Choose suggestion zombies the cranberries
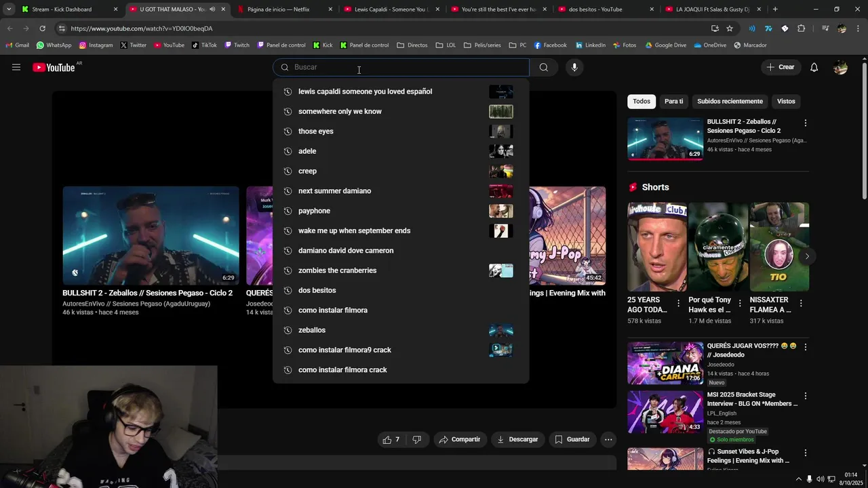This screenshot has width=868, height=488. pyautogui.click(x=401, y=270)
